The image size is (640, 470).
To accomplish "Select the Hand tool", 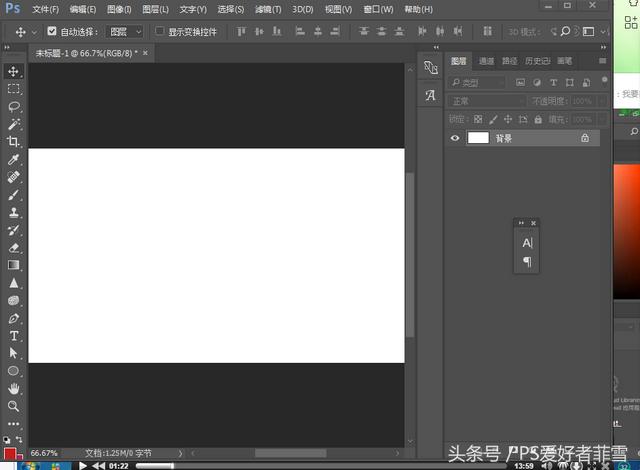I will click(14, 388).
